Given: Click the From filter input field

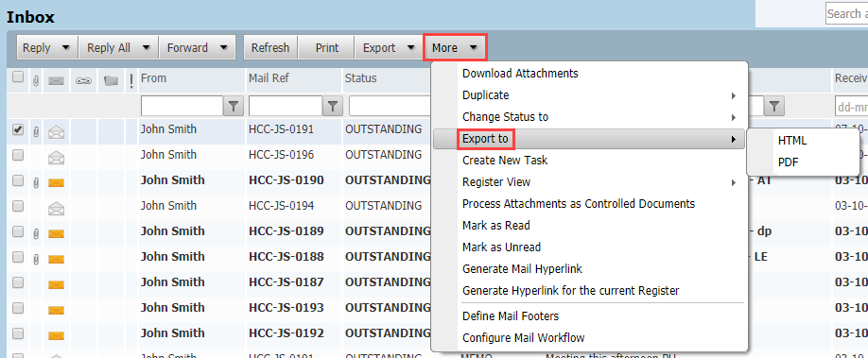Looking at the screenshot, I should click(x=182, y=106).
